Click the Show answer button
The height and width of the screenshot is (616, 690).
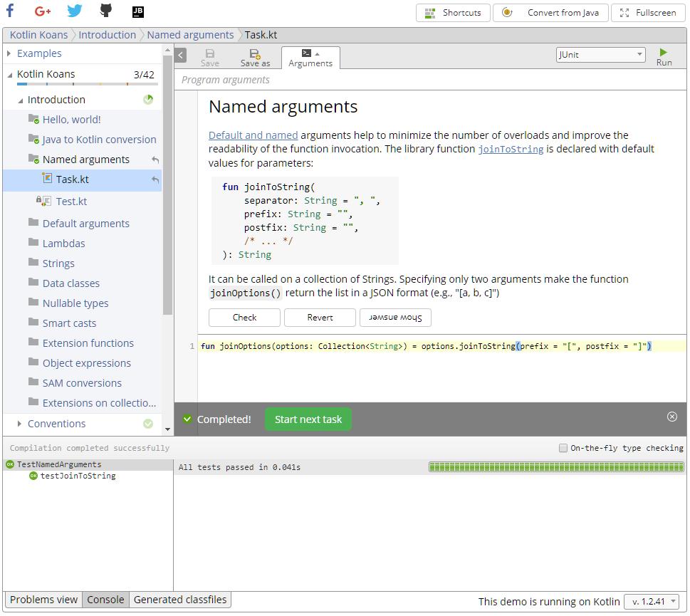[x=395, y=318]
